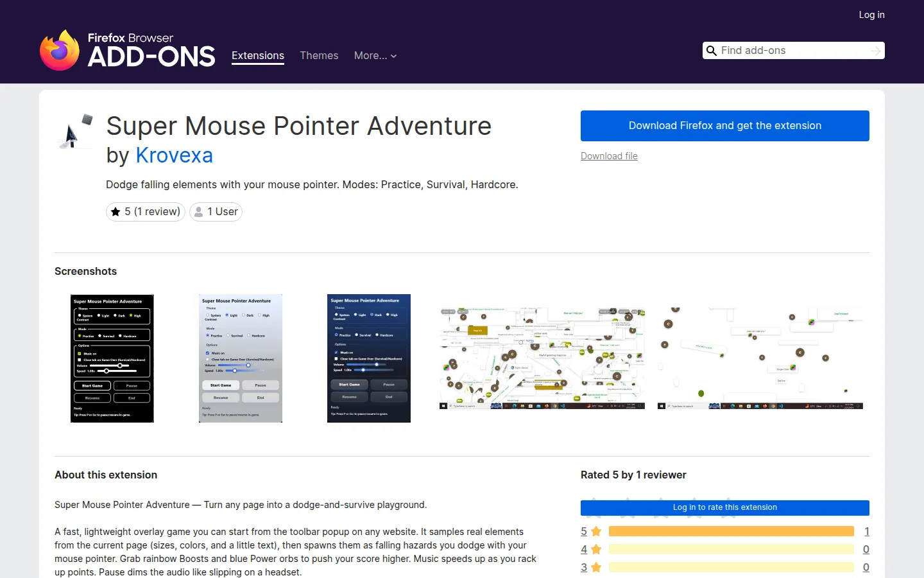
Task: Click the 3-star review count 0
Action: tap(866, 567)
